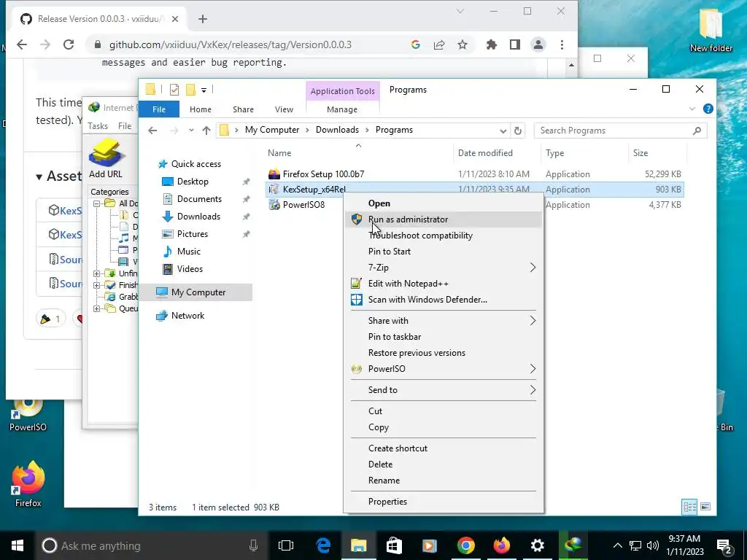Switch to the Home ribbon tab
Screen dimensions: 747x560
point(201,109)
